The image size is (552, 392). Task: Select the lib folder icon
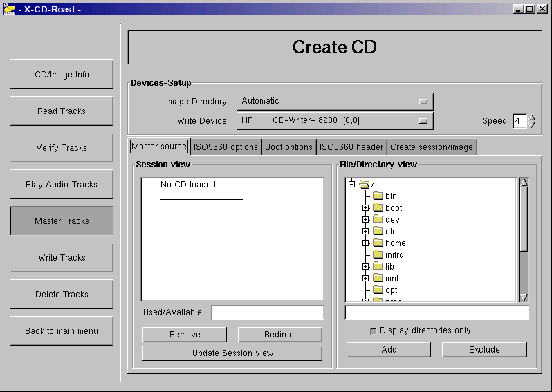coord(378,266)
